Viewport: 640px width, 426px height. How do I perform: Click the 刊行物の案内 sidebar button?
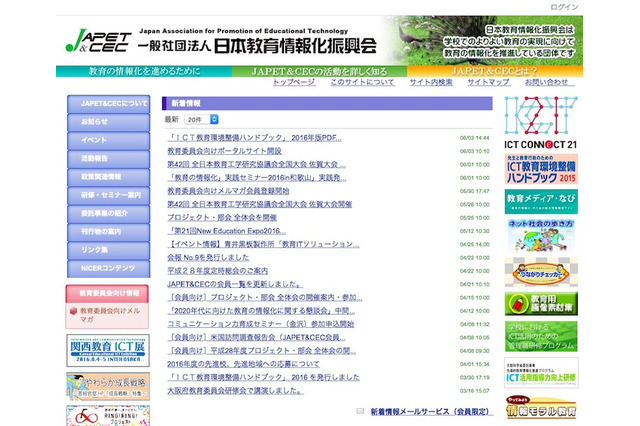coord(109,232)
